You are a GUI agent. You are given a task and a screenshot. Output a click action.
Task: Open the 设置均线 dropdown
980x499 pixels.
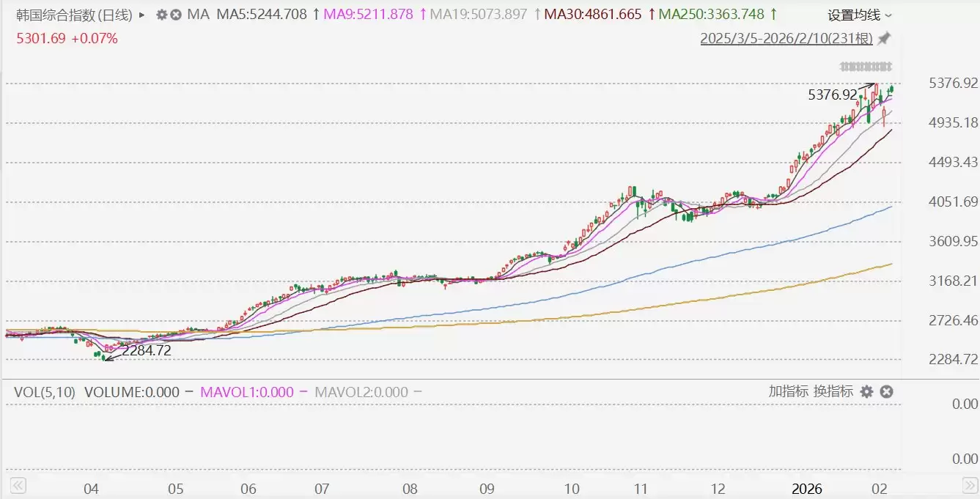click(860, 15)
